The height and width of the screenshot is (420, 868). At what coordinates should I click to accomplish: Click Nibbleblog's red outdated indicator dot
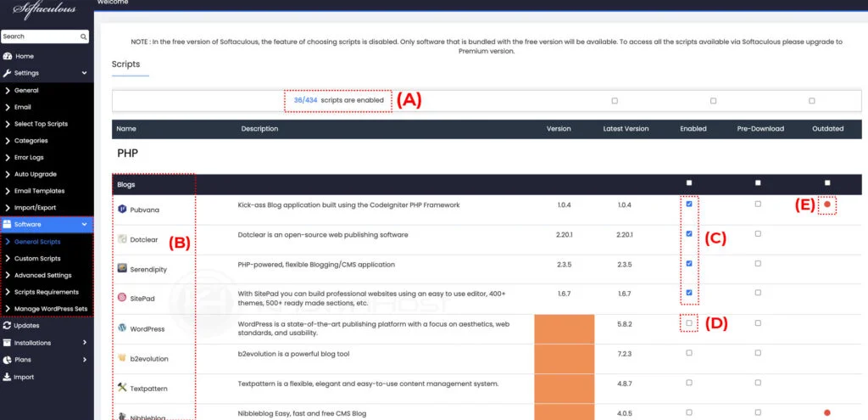827,412
